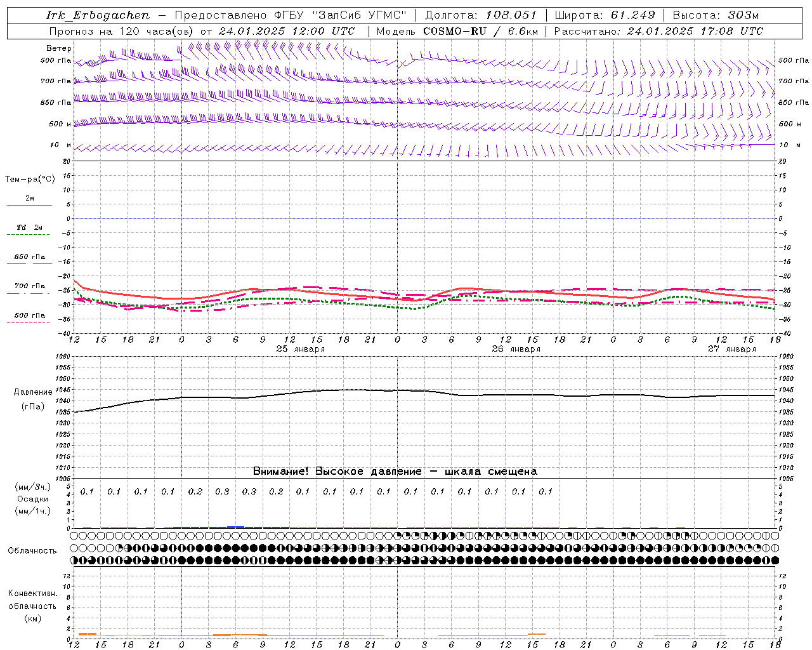Click the elevation value 303м
Screen dimensions: 812x650
[x=743, y=15]
